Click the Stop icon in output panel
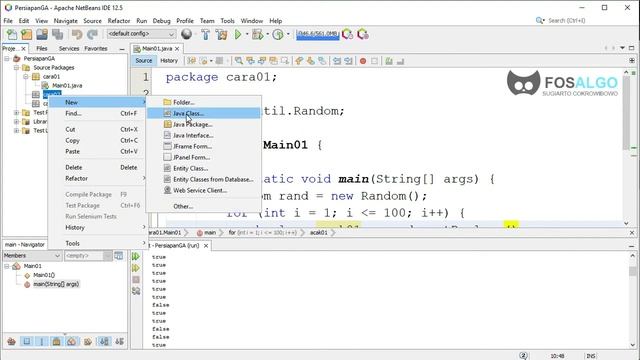640x360 pixels. 136,280
